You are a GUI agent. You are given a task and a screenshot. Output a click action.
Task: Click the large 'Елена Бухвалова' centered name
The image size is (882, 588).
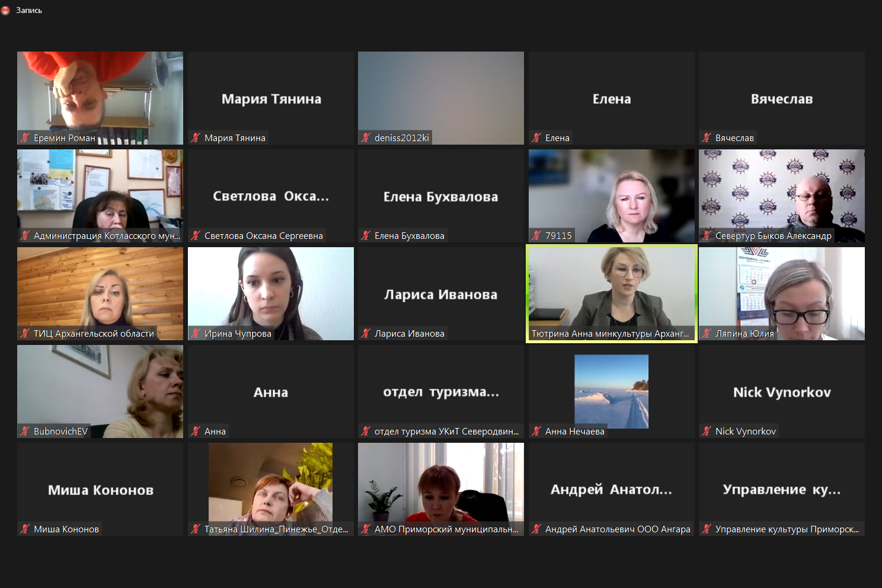point(441,197)
